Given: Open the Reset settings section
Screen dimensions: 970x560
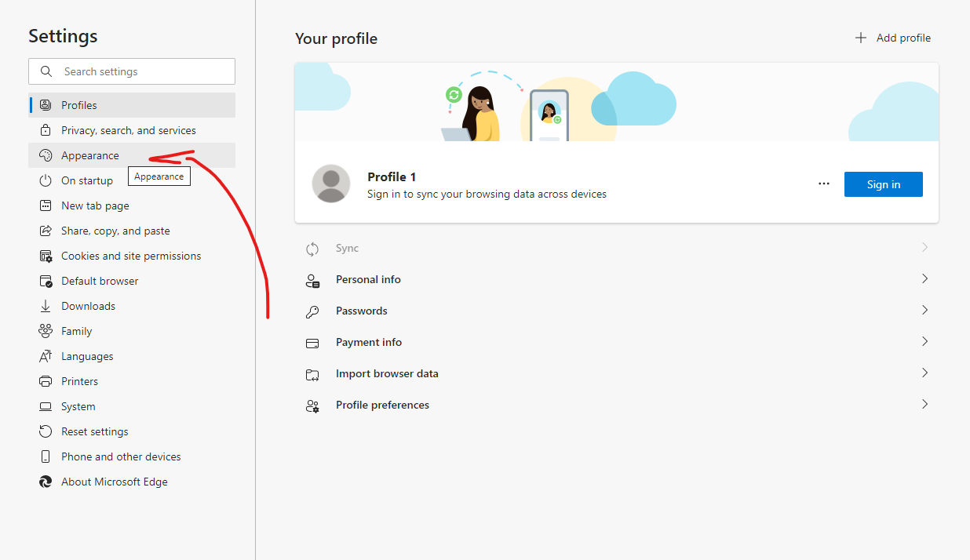Looking at the screenshot, I should (94, 431).
